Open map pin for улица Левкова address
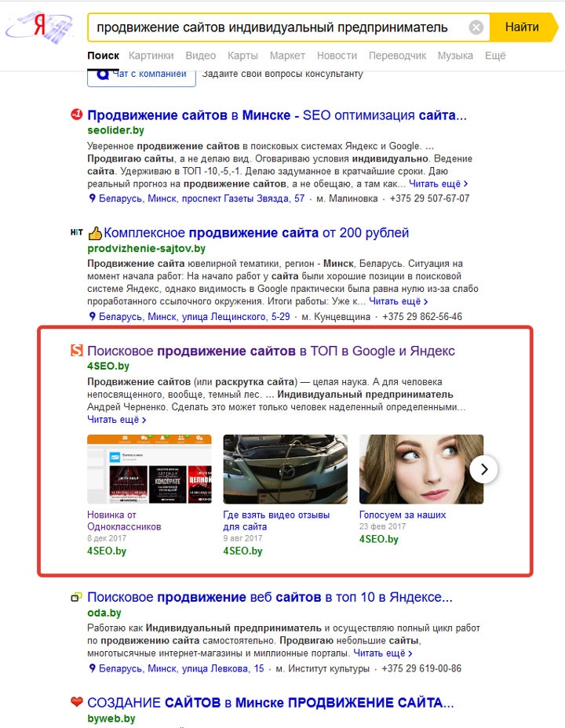The width and height of the screenshot is (565, 728). [92, 668]
